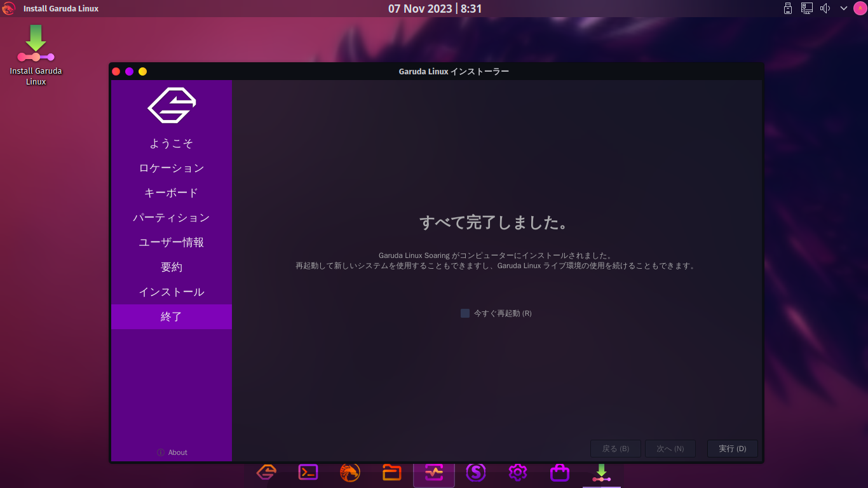Select the highlighted 終了 step
Screen dimensions: 868x488
tap(172, 316)
